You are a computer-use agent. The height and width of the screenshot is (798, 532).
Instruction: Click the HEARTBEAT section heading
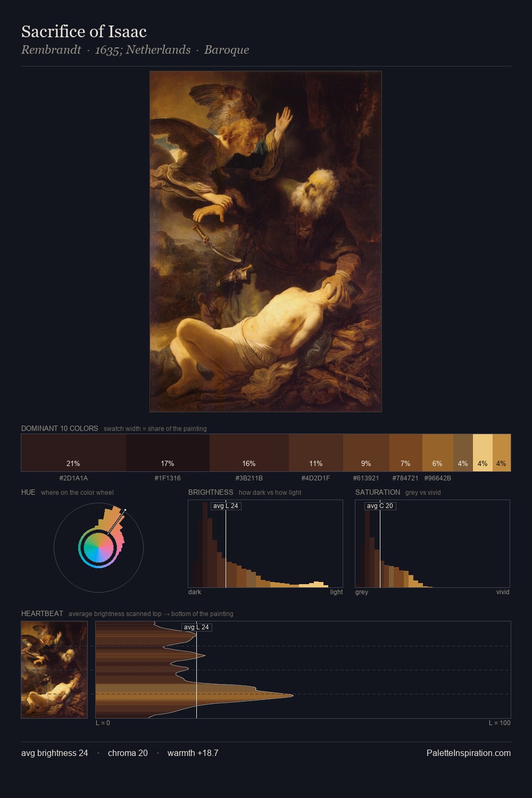pyautogui.click(x=42, y=613)
